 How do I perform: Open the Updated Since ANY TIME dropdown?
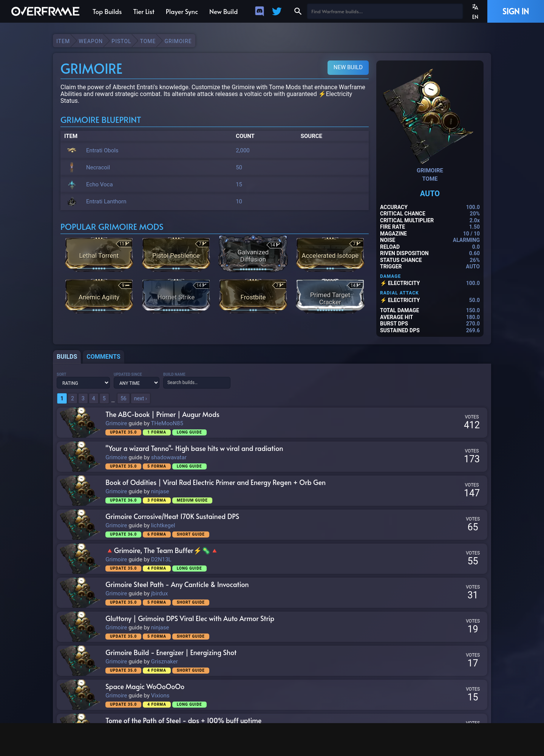(136, 383)
